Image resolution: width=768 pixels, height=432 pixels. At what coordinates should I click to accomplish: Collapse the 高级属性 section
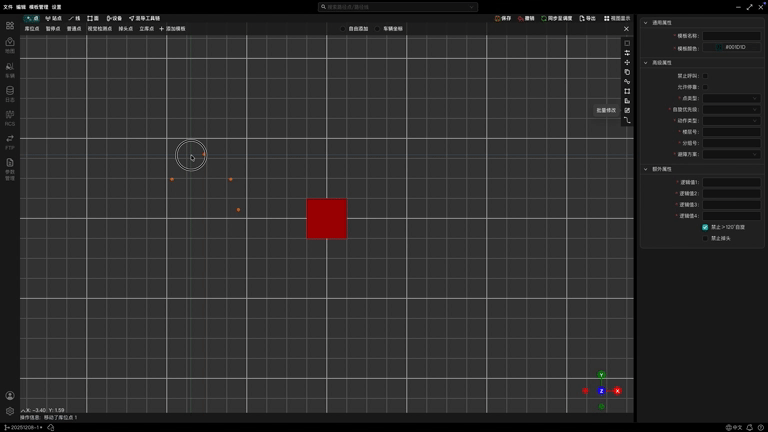646,63
